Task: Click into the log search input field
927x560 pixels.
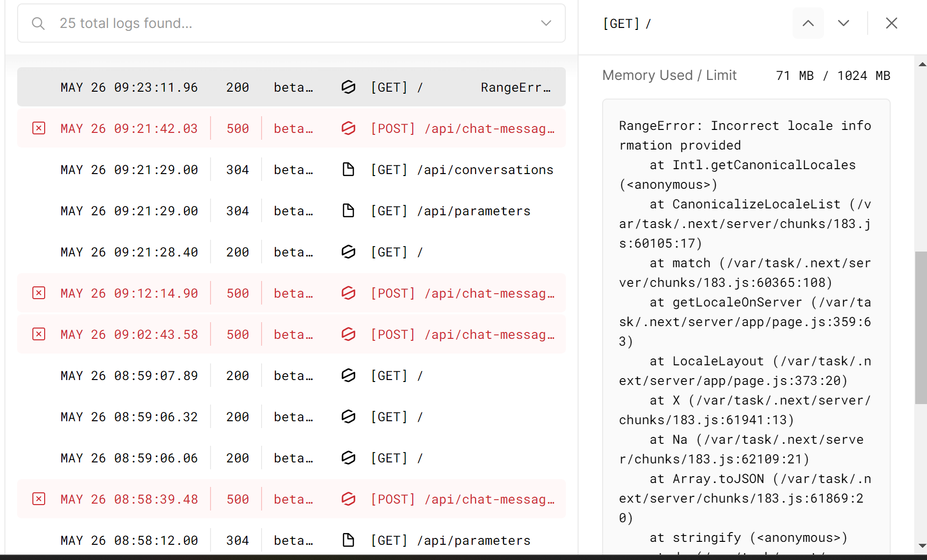Action: (196, 23)
